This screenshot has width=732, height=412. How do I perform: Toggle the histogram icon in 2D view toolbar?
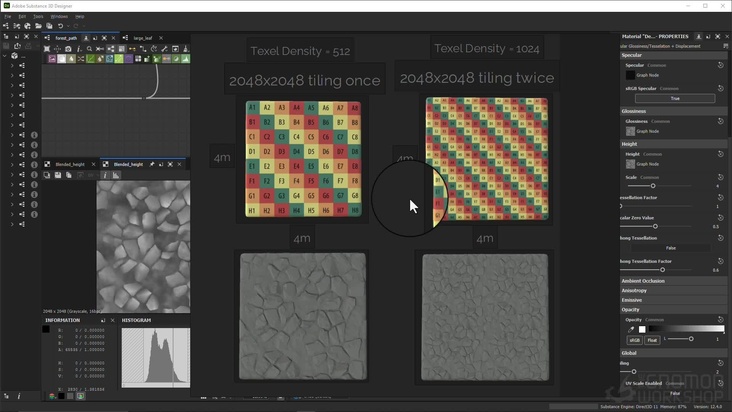point(114,175)
